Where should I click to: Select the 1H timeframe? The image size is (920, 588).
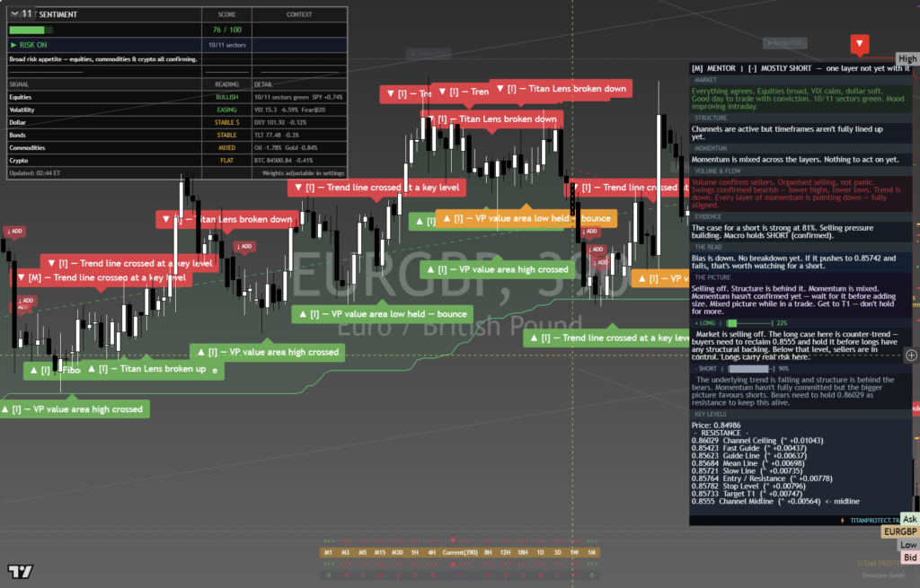coord(415,552)
